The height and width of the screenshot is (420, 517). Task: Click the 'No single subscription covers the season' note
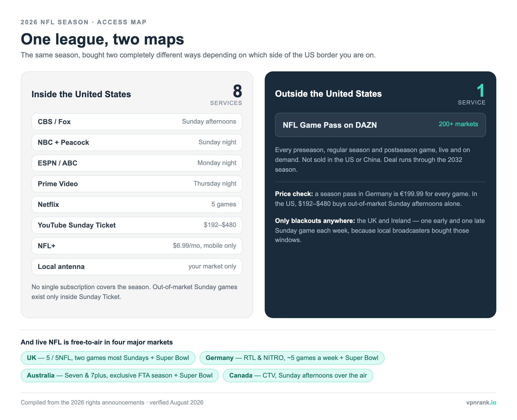[134, 292]
